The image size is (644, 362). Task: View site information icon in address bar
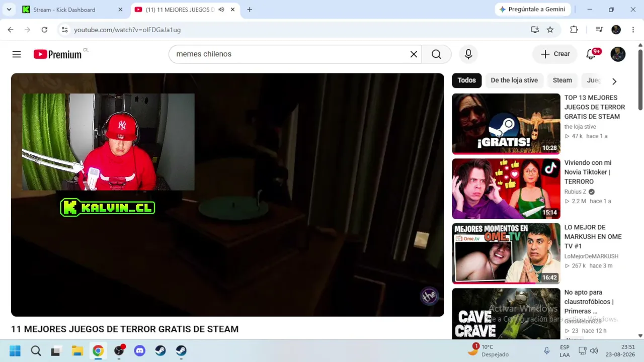(x=64, y=30)
